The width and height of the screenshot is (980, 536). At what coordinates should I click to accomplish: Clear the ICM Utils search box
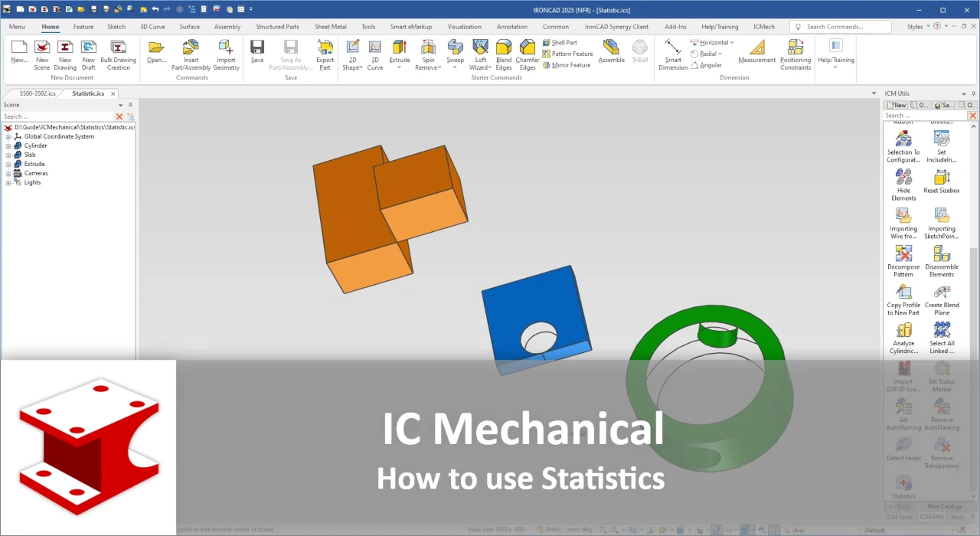pos(973,116)
